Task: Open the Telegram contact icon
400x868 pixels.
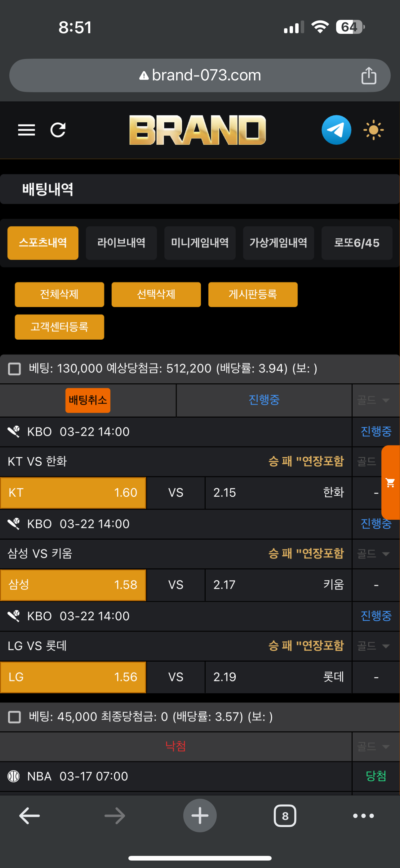Action: click(x=336, y=130)
